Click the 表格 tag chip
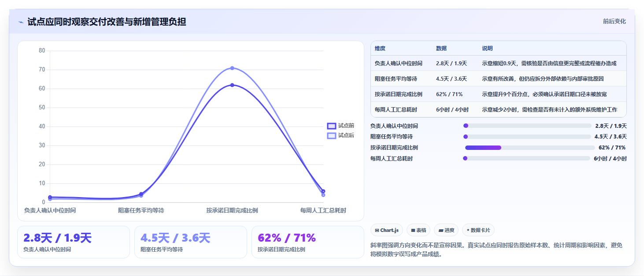The width and height of the screenshot is (644, 276). point(418,230)
